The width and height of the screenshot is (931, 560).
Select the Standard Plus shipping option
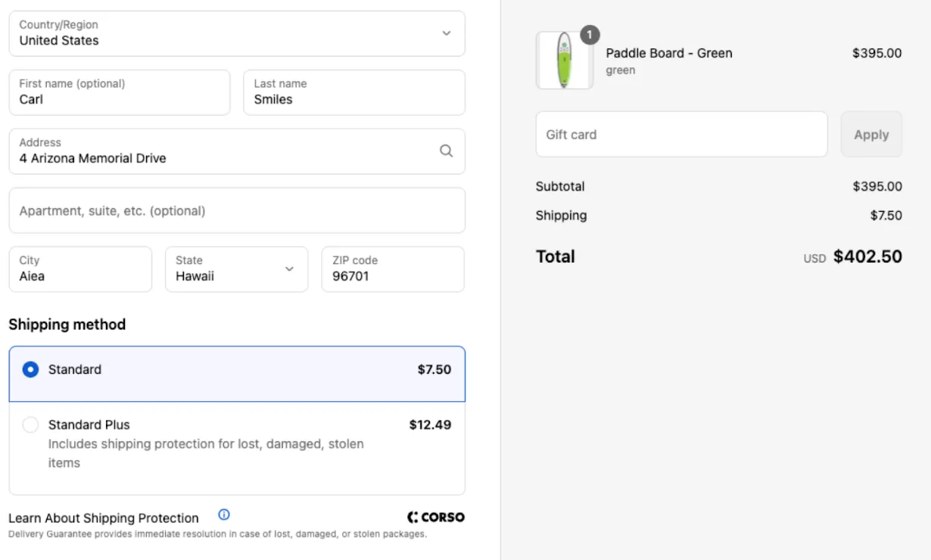[30, 425]
